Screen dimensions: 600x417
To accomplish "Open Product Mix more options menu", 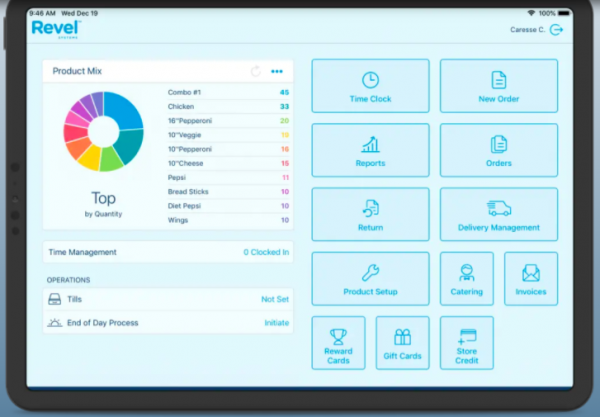I will tap(277, 71).
